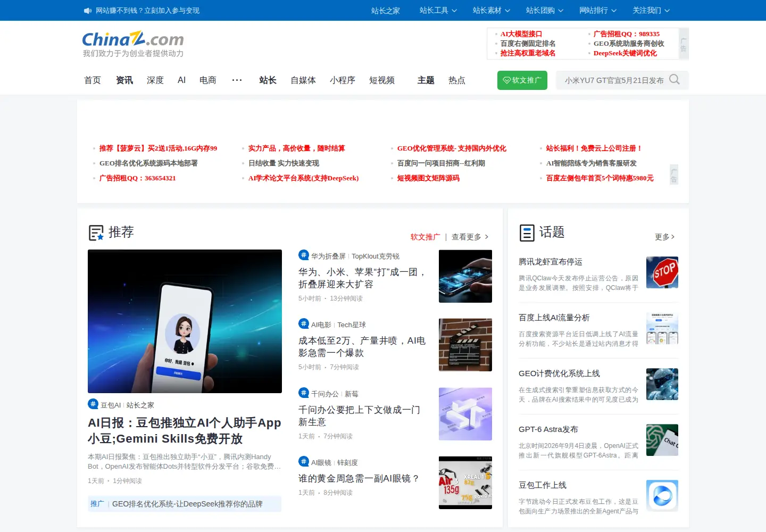The height and width of the screenshot is (532, 766).
Task: Open topic GEO计费优化系统上线
Action: coord(559,373)
